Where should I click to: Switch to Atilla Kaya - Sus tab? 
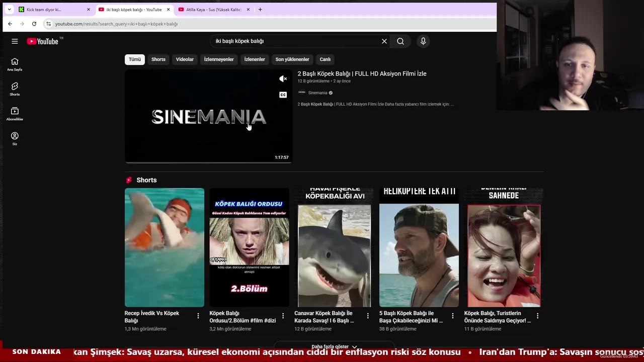[214, 10]
